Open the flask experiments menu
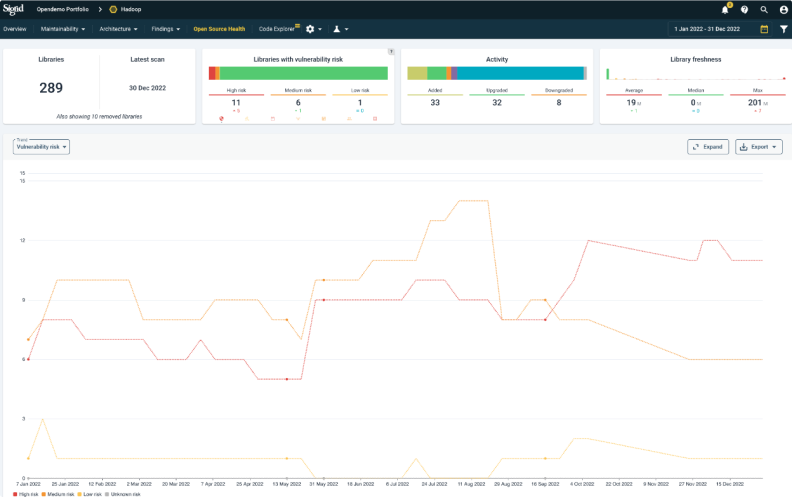Image resolution: width=792 pixels, height=497 pixels. pyautogui.click(x=340, y=29)
